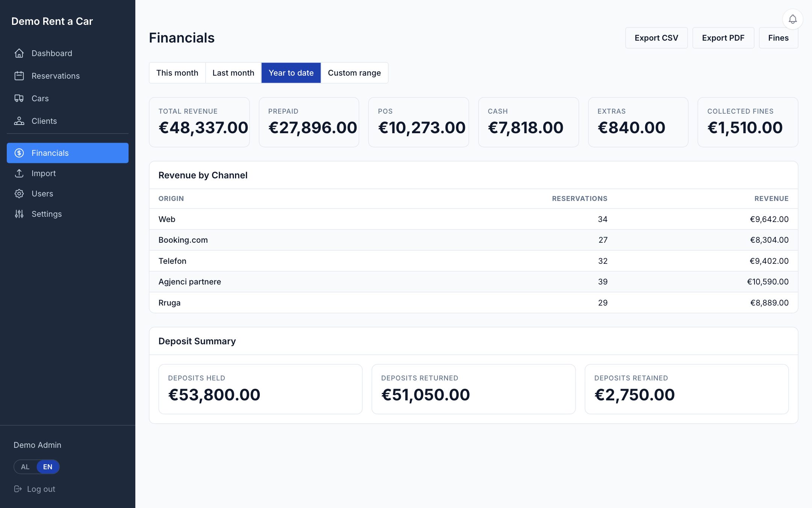
Task: Click the Reservations calendar icon
Action: (19, 76)
